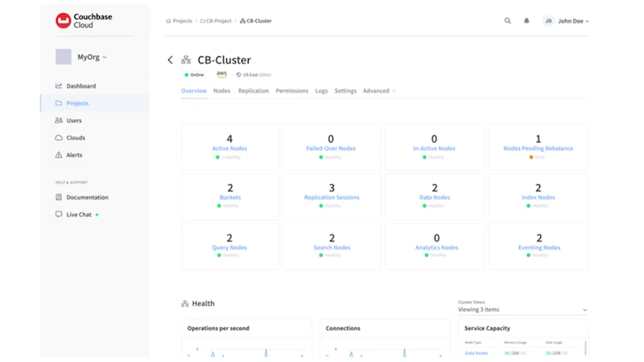Open the Failed-Over Nodes link

pos(331,148)
